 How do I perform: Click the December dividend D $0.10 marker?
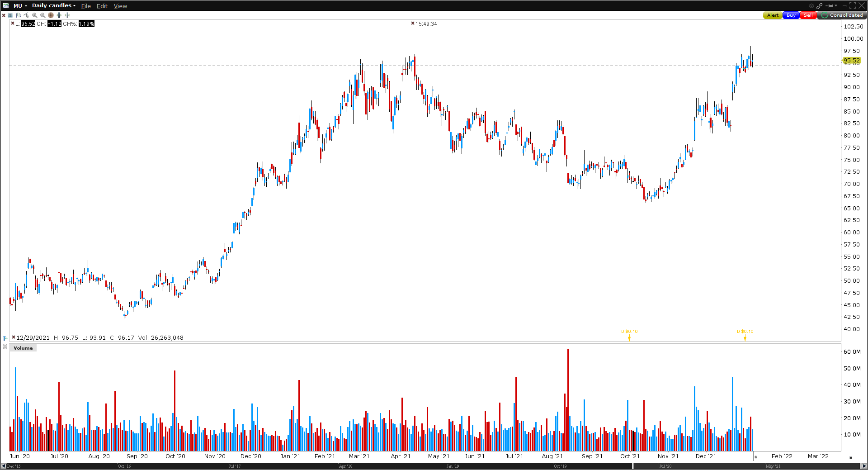tap(745, 334)
